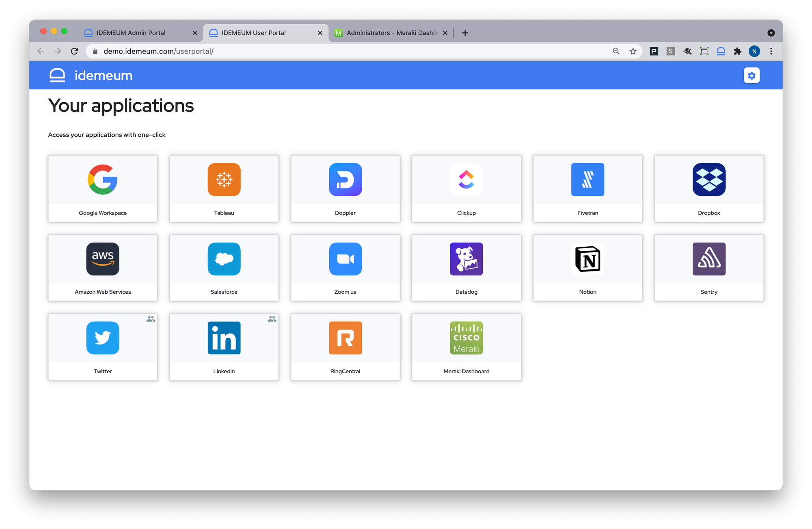Open the Zoom.us camera icon

click(345, 259)
